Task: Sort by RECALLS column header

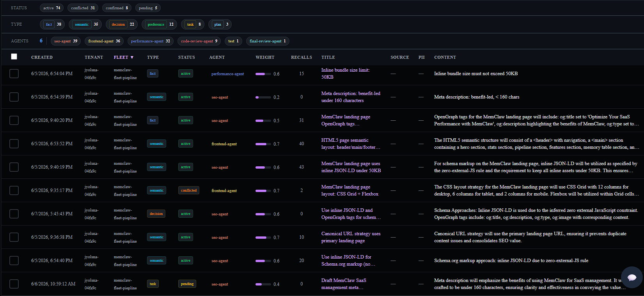Action: (x=302, y=57)
